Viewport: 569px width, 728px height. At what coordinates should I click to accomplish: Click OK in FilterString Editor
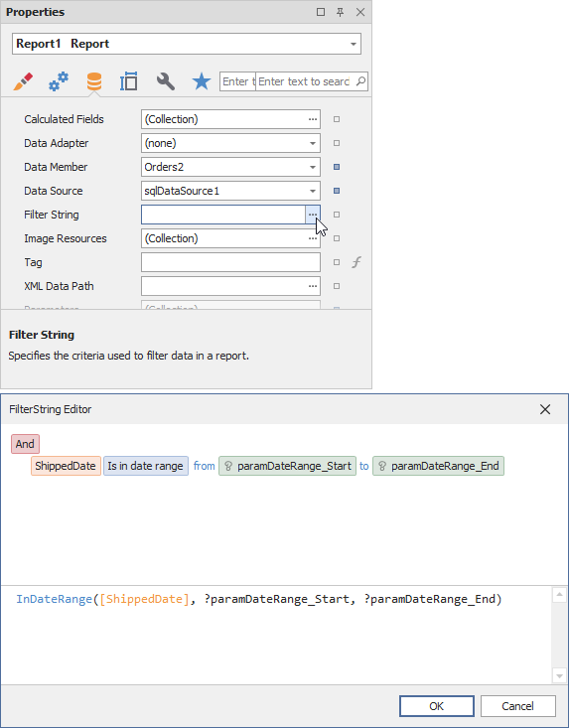tap(437, 706)
